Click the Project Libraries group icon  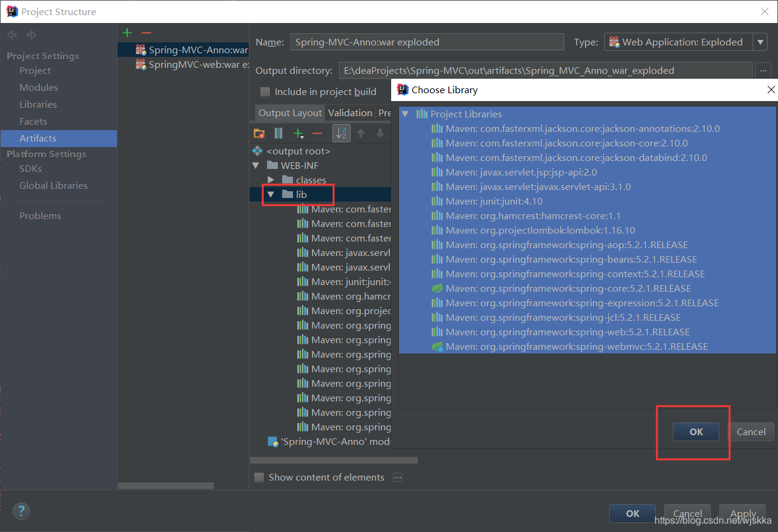pos(422,114)
